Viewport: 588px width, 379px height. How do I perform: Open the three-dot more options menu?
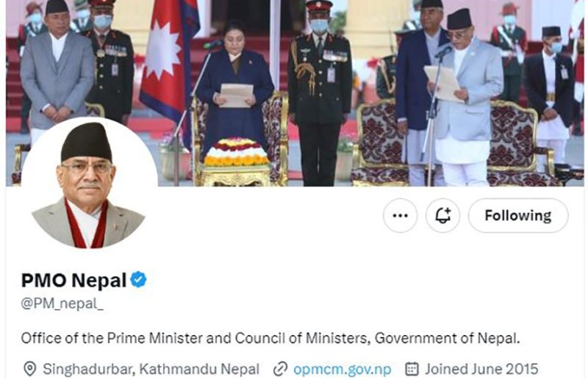(400, 215)
